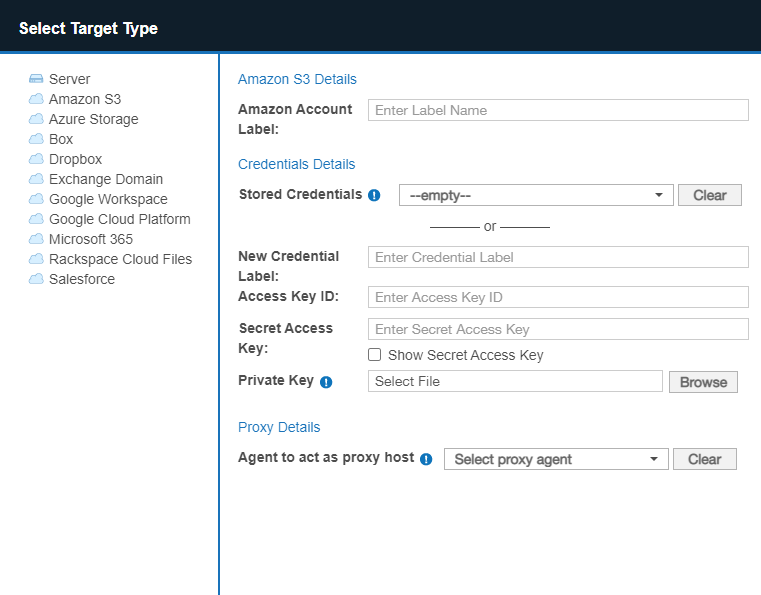
Task: Click info icon next to Private Key
Action: click(x=326, y=382)
